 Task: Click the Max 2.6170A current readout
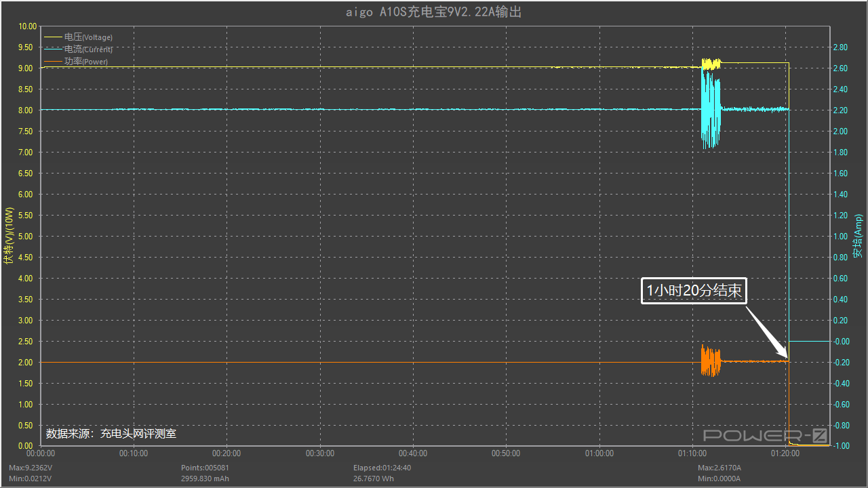[719, 468]
